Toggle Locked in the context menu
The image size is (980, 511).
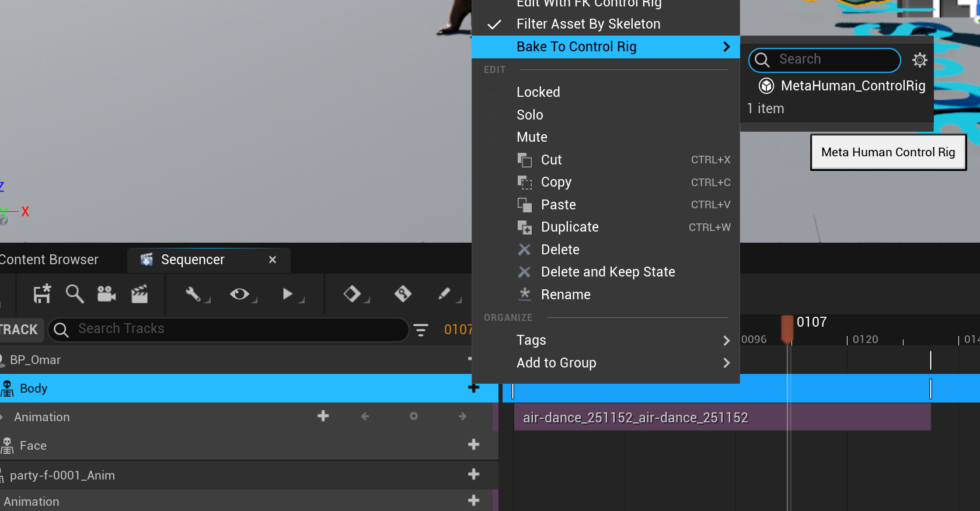point(606,92)
